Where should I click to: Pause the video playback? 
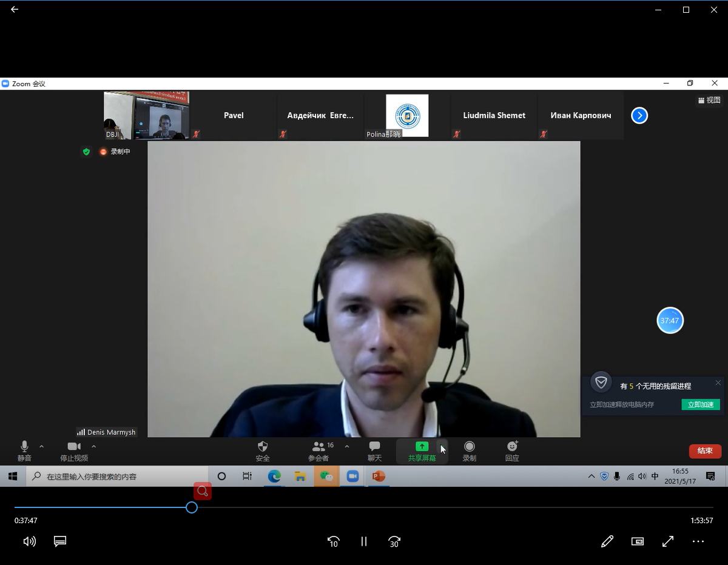364,541
